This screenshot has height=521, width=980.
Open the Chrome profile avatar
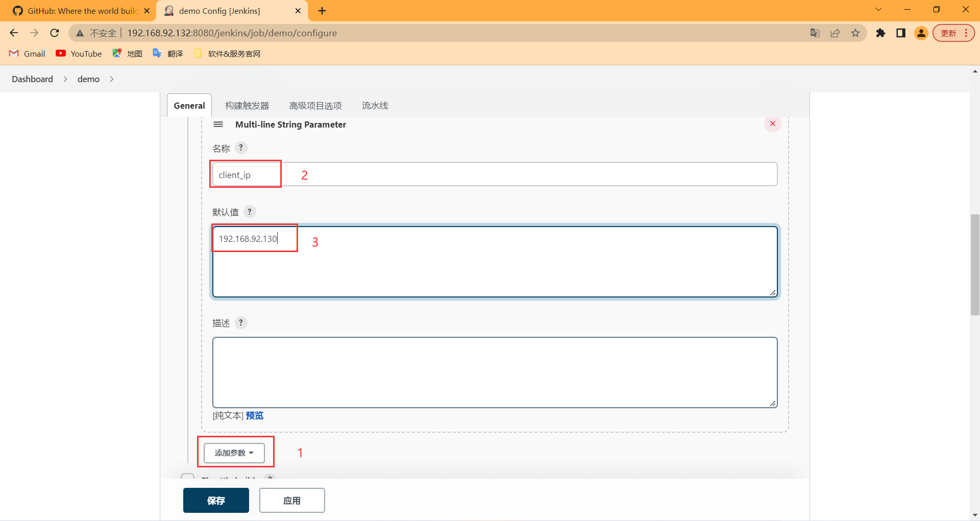pos(921,33)
